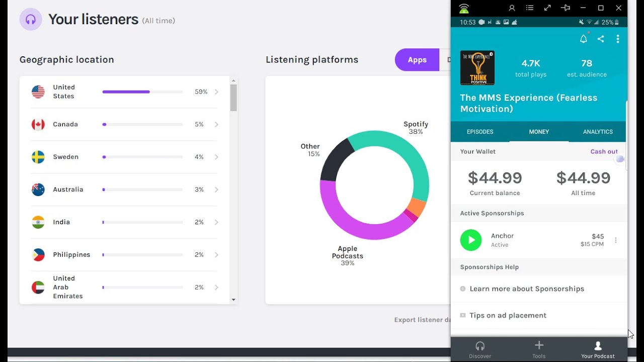The height and width of the screenshot is (362, 644).
Task: Click the United States 59% progress bar
Action: [142, 92]
